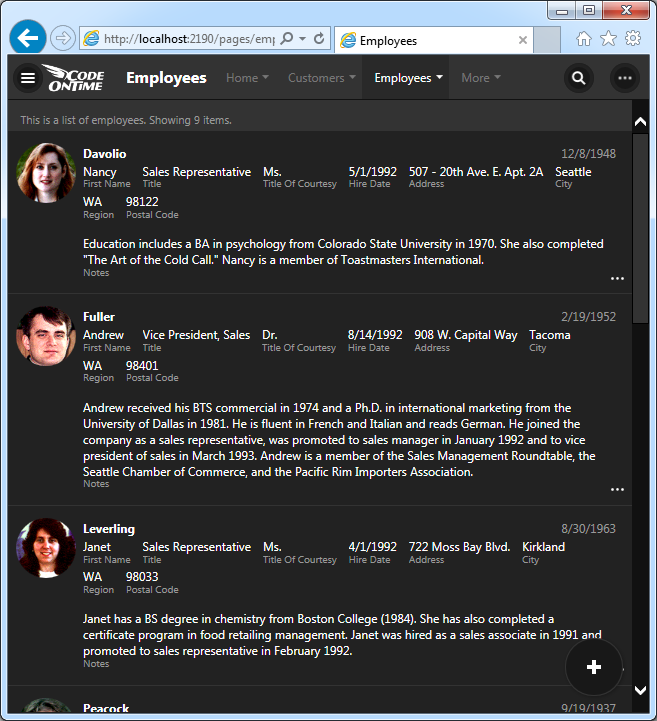
Task: Click address 722 Moss Bay Blvd.
Action: click(x=459, y=547)
